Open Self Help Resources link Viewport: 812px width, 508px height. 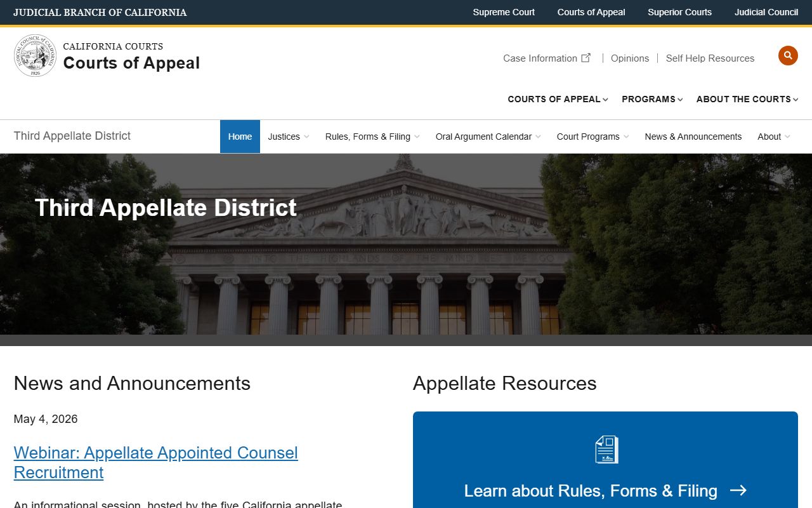point(710,58)
